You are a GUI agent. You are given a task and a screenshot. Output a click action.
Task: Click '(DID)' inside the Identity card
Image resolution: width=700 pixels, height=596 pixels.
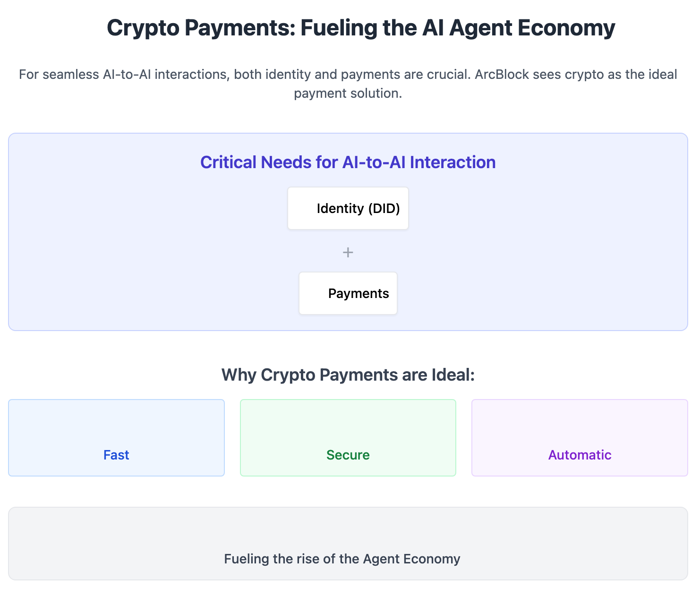pyautogui.click(x=384, y=208)
